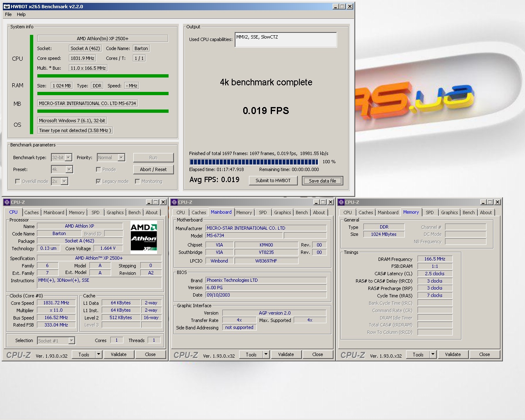Open the Help menu in HWBOT
Image resolution: width=525 pixels, height=420 pixels.
21,14
